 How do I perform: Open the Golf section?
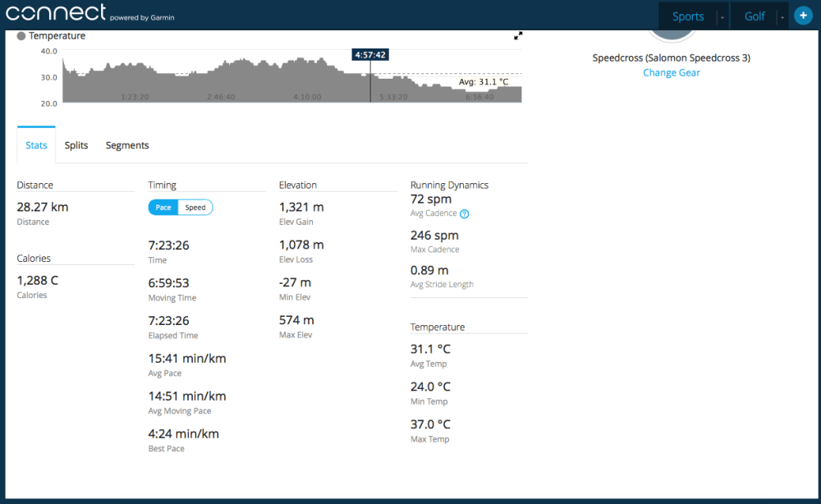[x=754, y=16]
